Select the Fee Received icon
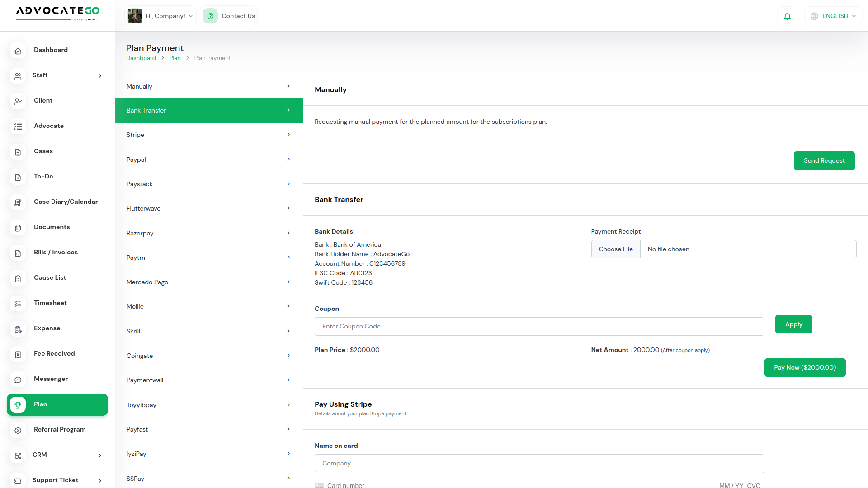 (18, 354)
